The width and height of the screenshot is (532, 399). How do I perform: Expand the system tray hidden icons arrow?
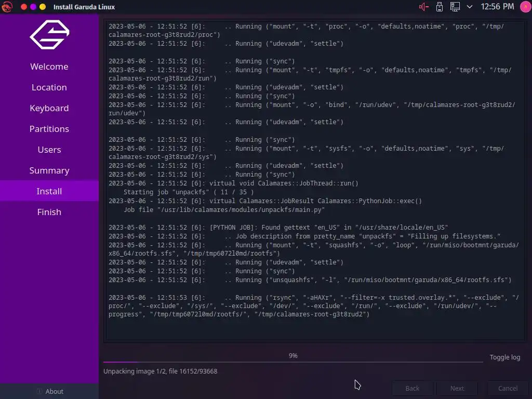470,7
